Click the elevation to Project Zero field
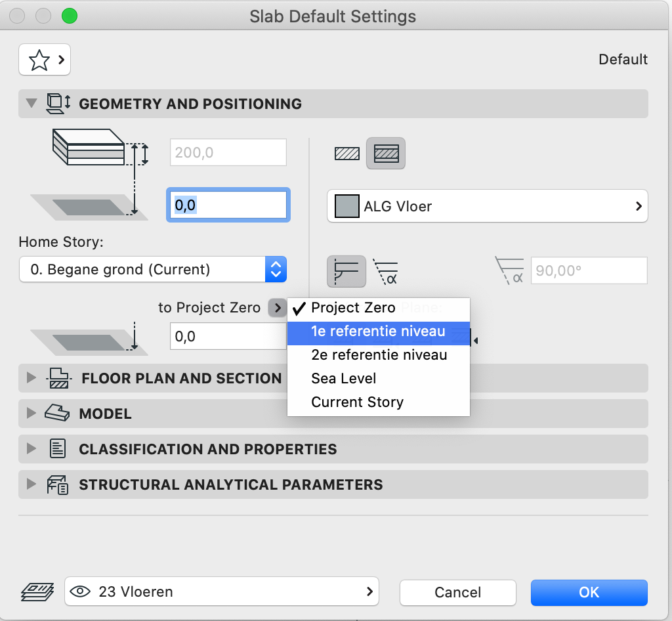Screen dimensions: 672x621 pos(228,336)
